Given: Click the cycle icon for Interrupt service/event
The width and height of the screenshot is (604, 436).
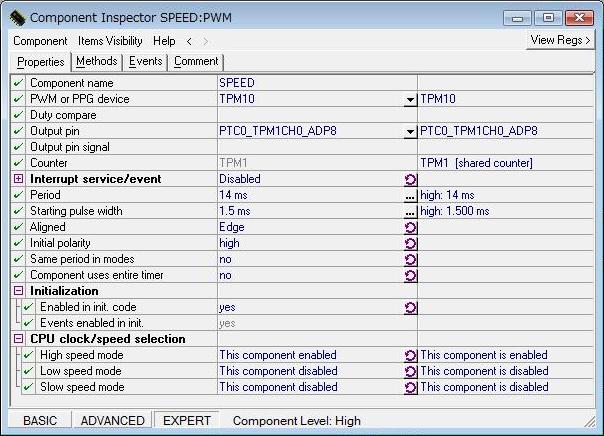Looking at the screenshot, I should [x=410, y=179].
